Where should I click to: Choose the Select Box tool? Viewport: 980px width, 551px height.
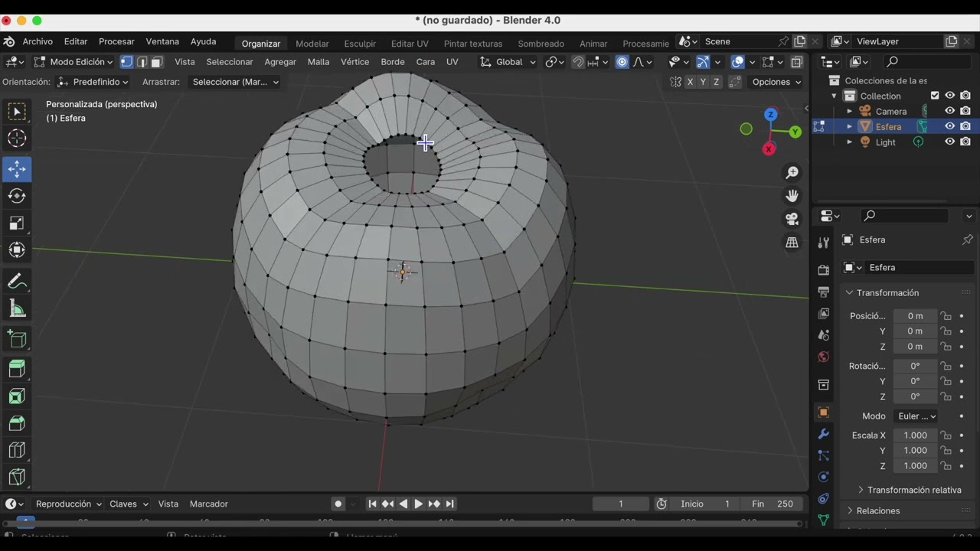[x=17, y=112]
